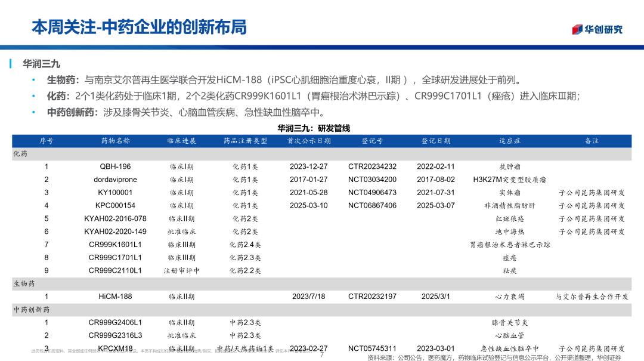Viewport: 644px width, 361px height.
Task: Click the 化药2.4类 registration type cell
Action: pyautogui.click(x=245, y=245)
